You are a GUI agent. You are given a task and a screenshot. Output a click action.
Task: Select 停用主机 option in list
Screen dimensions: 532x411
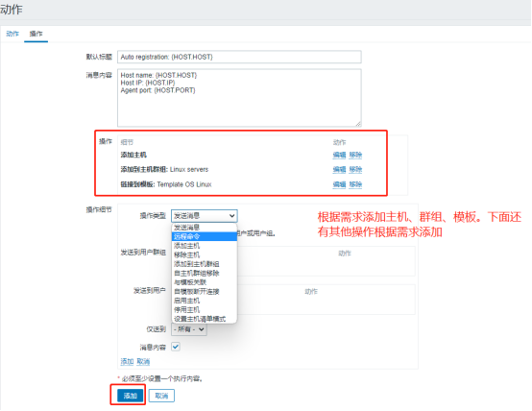click(x=205, y=310)
